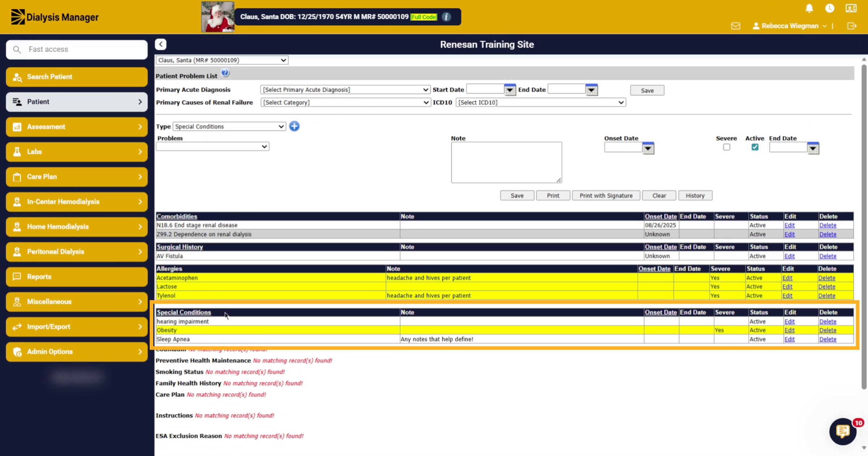This screenshot has width=868, height=456.
Task: Open Select Category renal failure dropdown
Action: click(345, 102)
